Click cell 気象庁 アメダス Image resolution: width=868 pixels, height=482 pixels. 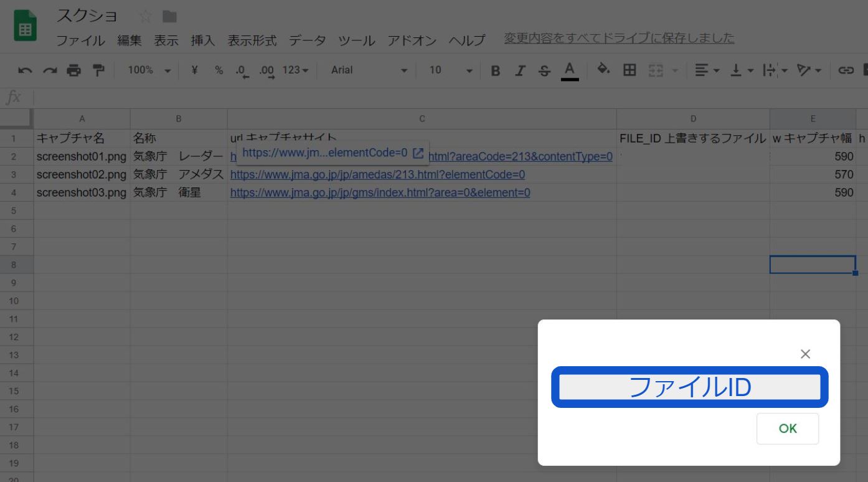point(179,175)
